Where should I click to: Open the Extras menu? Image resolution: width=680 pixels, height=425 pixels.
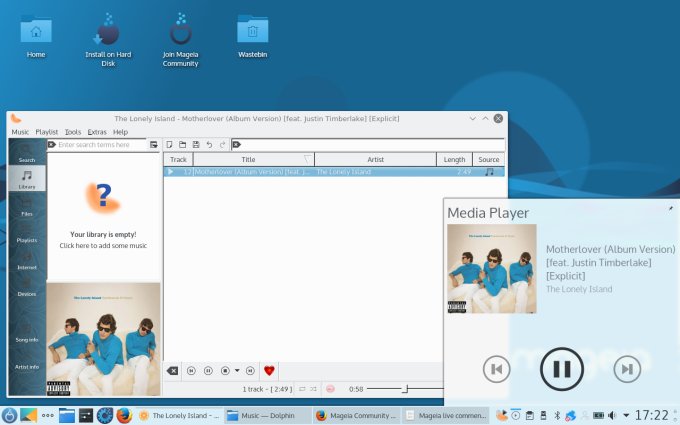tap(97, 132)
